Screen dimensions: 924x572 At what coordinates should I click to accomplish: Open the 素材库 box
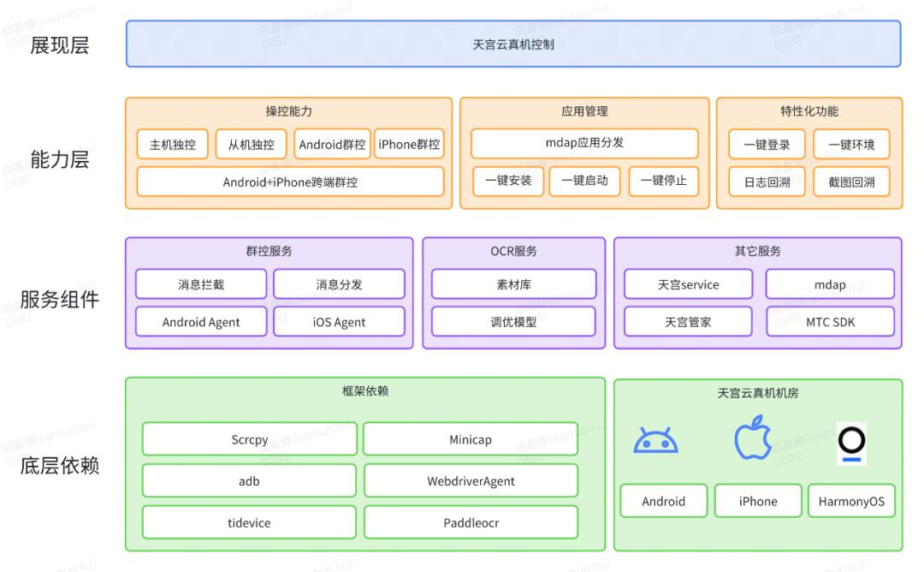[513, 284]
